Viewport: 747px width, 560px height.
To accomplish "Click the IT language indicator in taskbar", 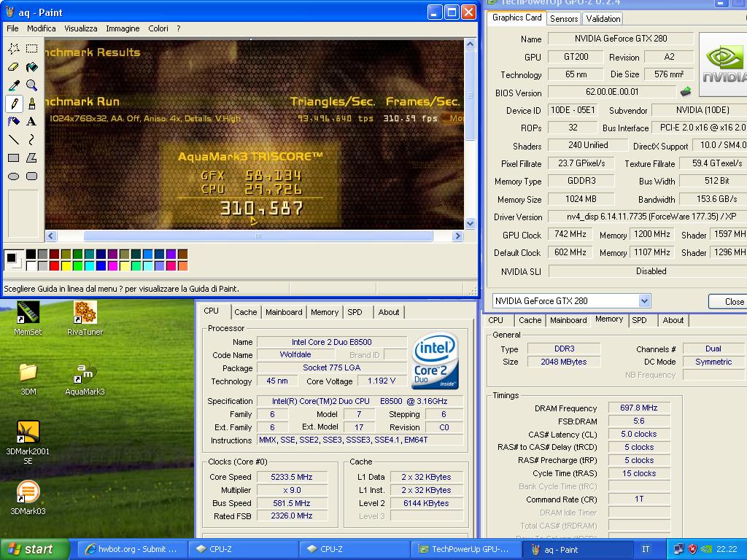I will click(x=646, y=549).
